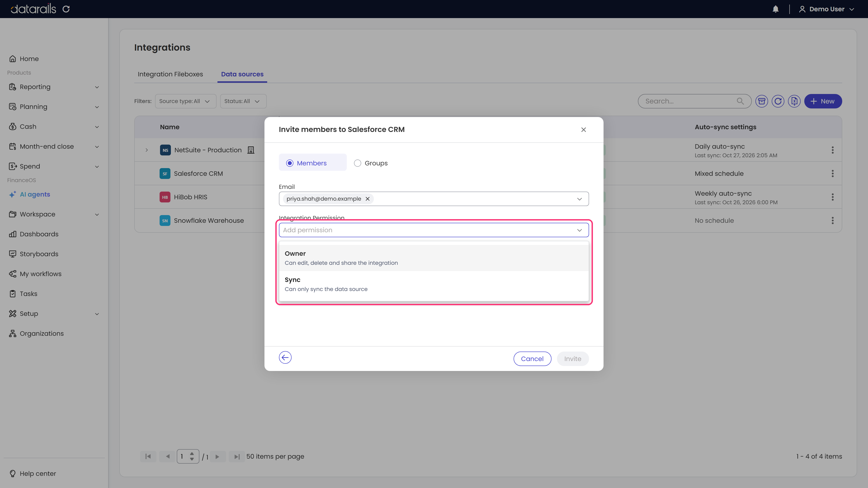Choose the Owner permission option
Screen dimensions: 868x488
(434, 258)
